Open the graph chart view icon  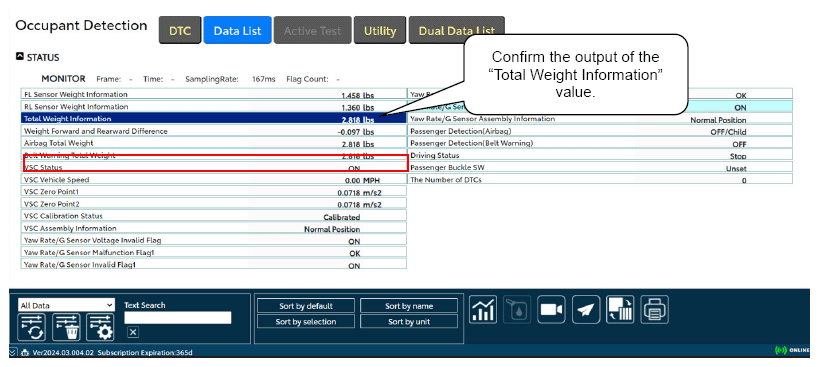coord(483,309)
